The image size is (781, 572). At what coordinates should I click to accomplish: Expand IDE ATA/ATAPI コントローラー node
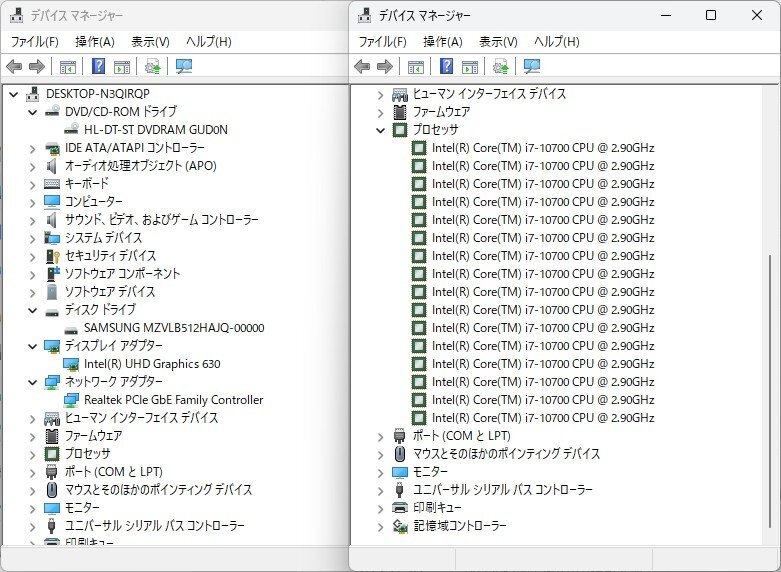(33, 149)
